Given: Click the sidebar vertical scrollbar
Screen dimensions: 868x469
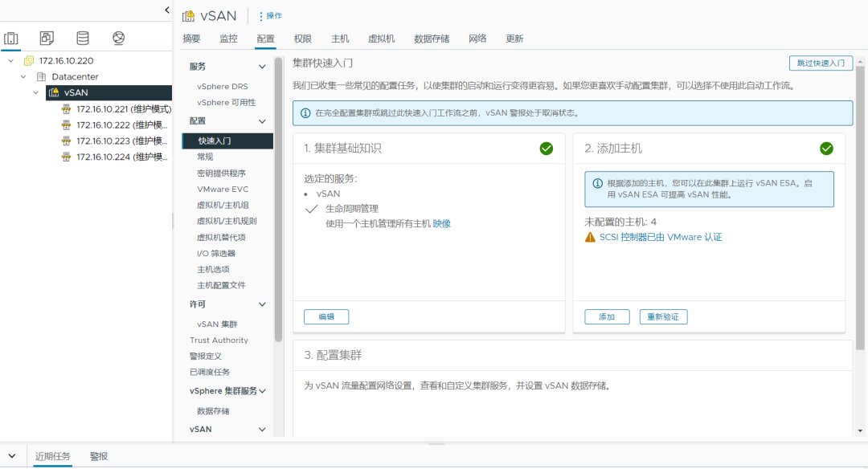Looking at the screenshot, I should (x=278, y=199).
